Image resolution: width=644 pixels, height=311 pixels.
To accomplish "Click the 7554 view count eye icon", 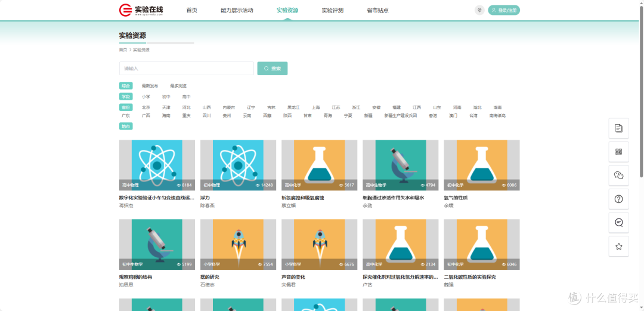I will (x=260, y=264).
